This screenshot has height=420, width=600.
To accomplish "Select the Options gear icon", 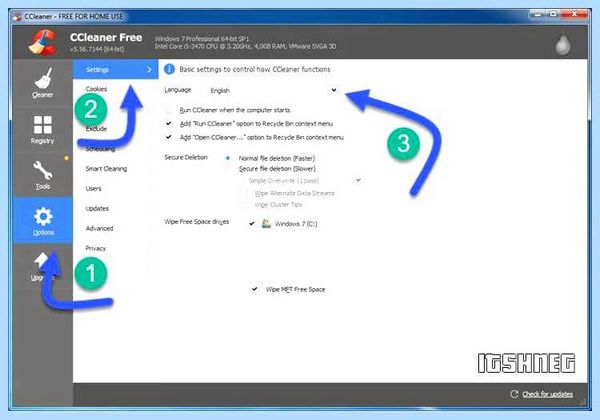I will (x=43, y=217).
